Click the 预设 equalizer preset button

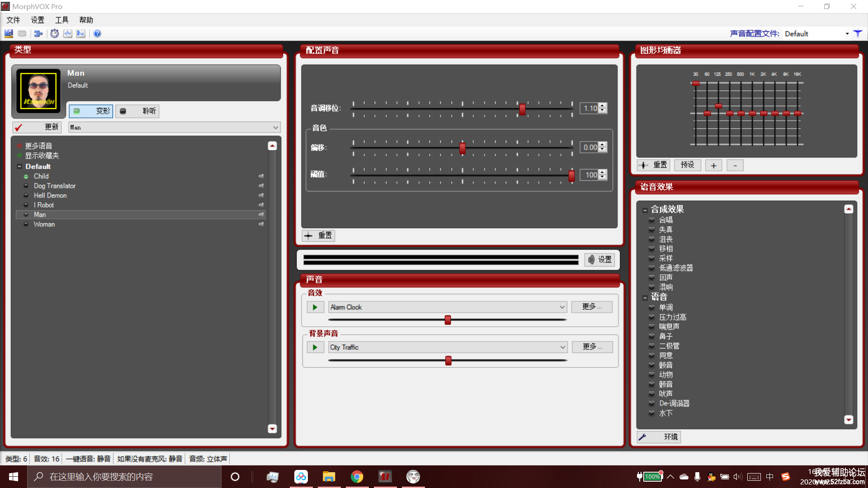pos(687,165)
